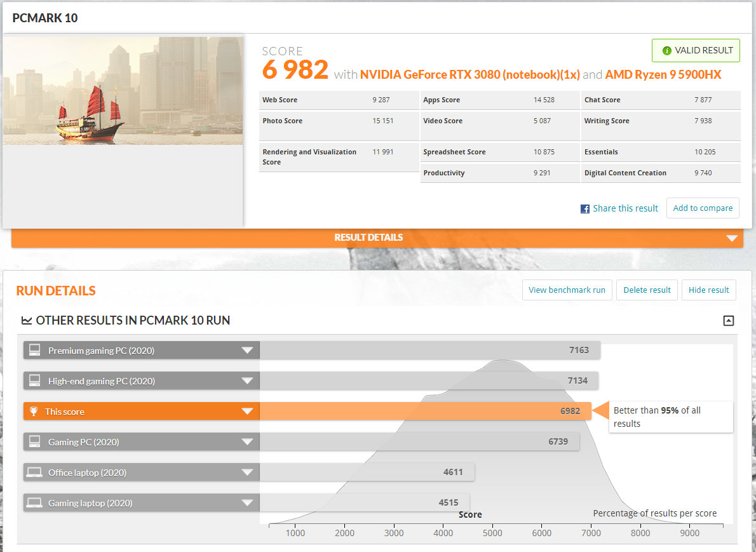The width and height of the screenshot is (756, 552).
Task: Expand the Premium gaming PC (2020) dropdown arrow
Action: click(x=247, y=351)
